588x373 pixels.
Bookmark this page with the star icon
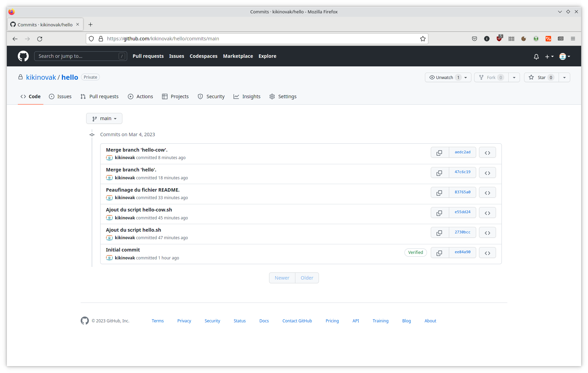(423, 39)
